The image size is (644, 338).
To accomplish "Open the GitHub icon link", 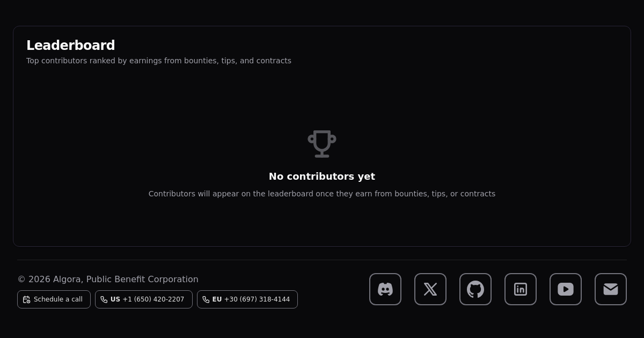I will pos(475,289).
